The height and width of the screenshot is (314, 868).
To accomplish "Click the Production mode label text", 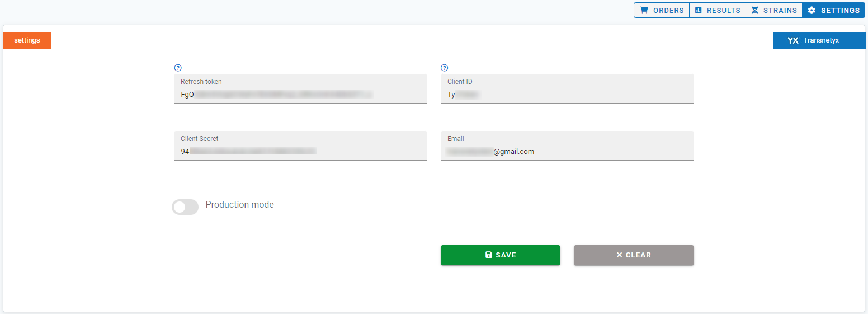I will point(240,205).
